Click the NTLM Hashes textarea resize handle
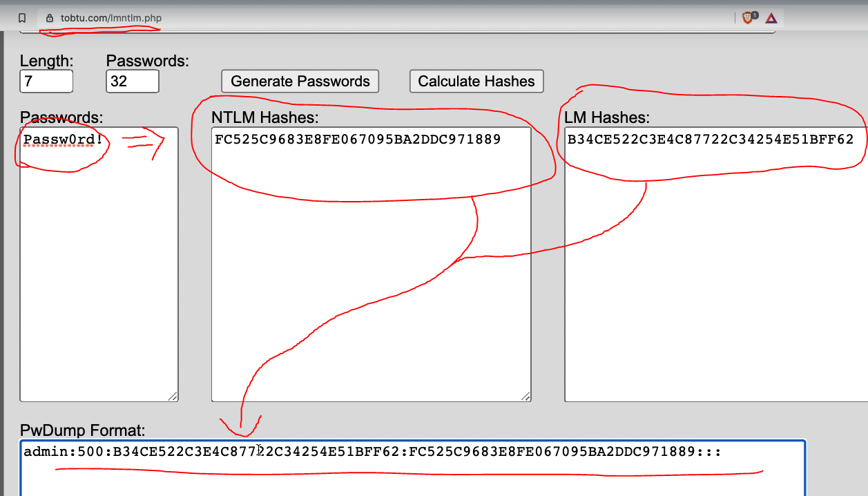The width and height of the screenshot is (868, 496). click(526, 397)
